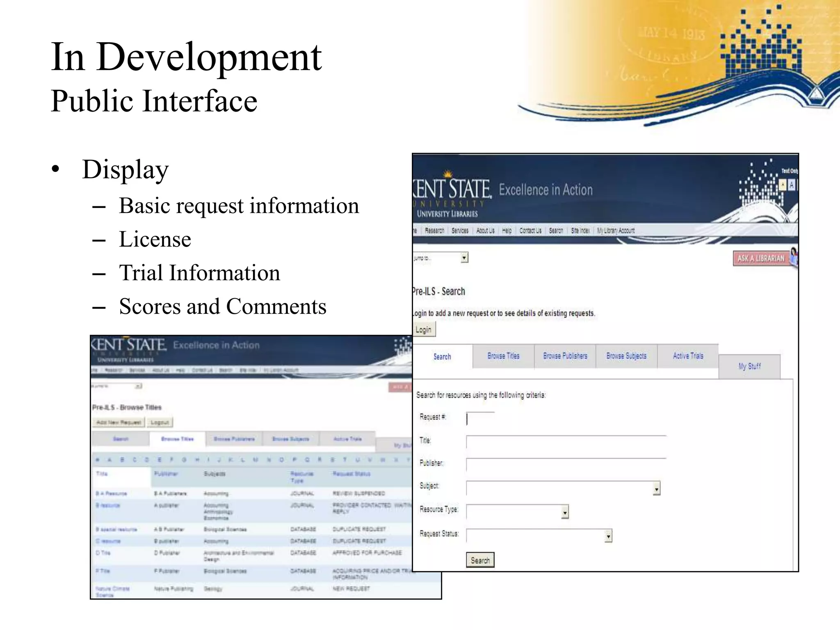
Task: Click 'Architecture and Environmental Design' subject cell
Action: [x=239, y=556]
